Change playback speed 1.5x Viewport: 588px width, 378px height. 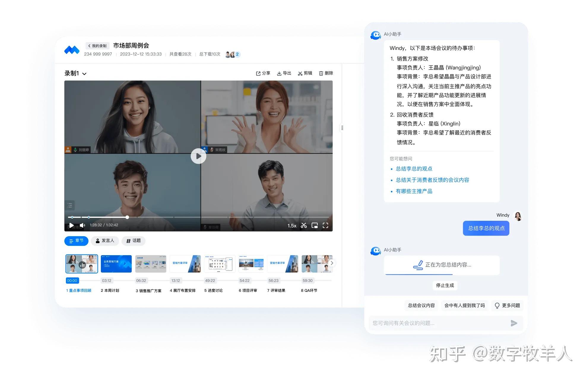[x=292, y=226]
